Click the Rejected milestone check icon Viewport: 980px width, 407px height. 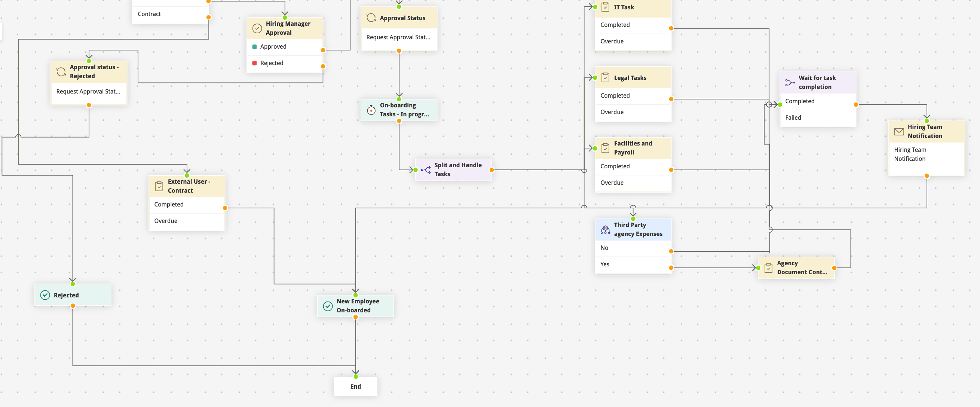click(x=45, y=295)
